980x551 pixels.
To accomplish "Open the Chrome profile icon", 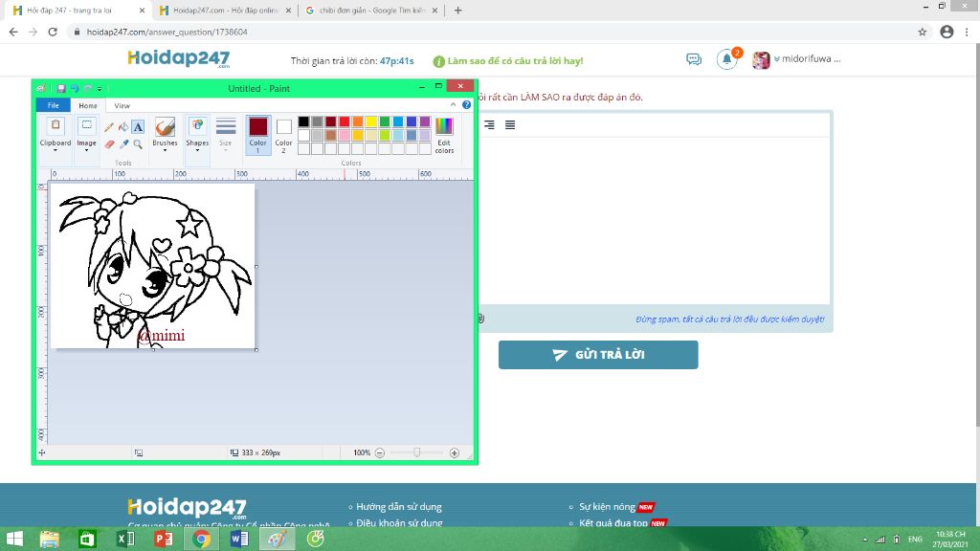I will click(947, 32).
